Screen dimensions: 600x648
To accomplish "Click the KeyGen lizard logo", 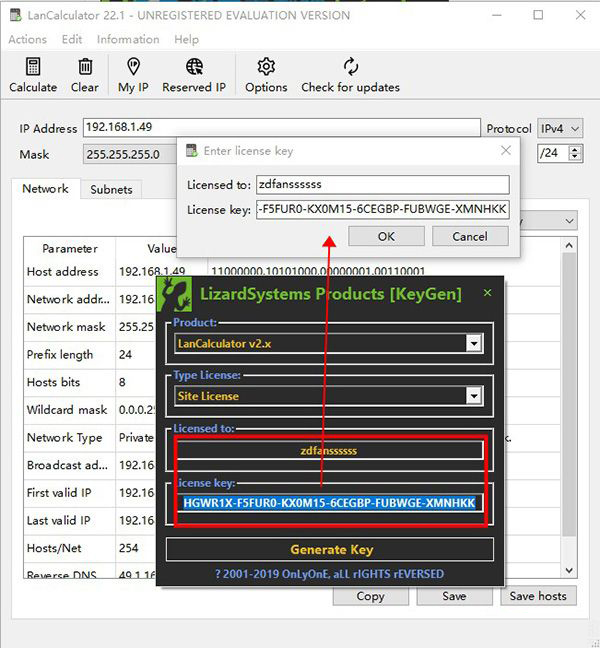I will [174, 294].
